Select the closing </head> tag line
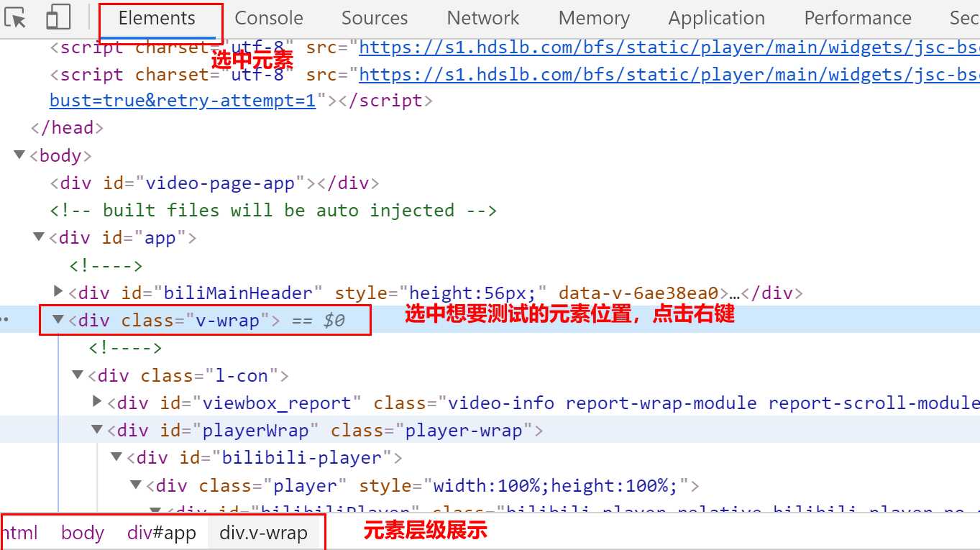This screenshot has width=980, height=550. click(67, 128)
